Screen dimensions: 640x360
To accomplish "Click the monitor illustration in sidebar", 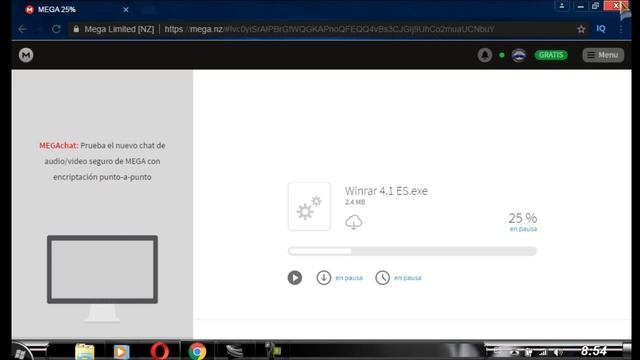I will (102, 279).
